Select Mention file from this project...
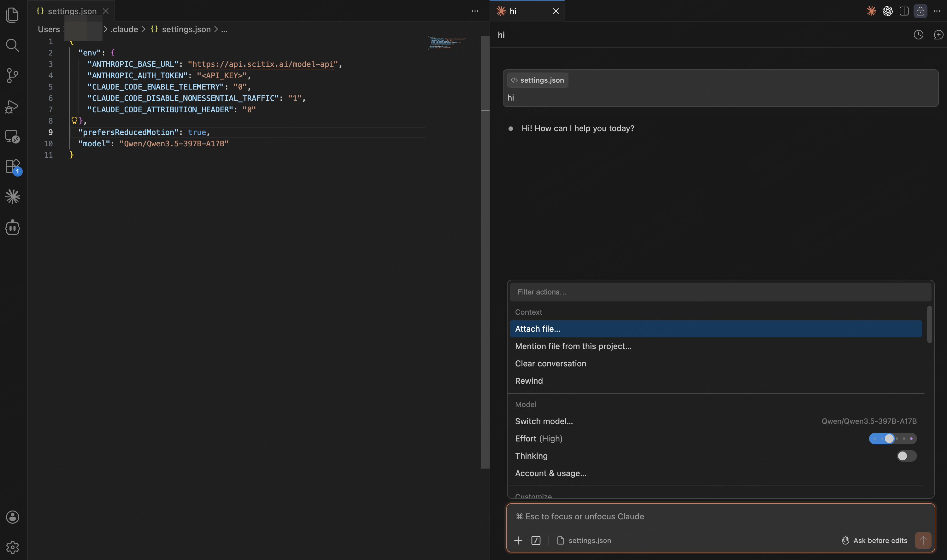The width and height of the screenshot is (947, 560). click(x=716, y=346)
